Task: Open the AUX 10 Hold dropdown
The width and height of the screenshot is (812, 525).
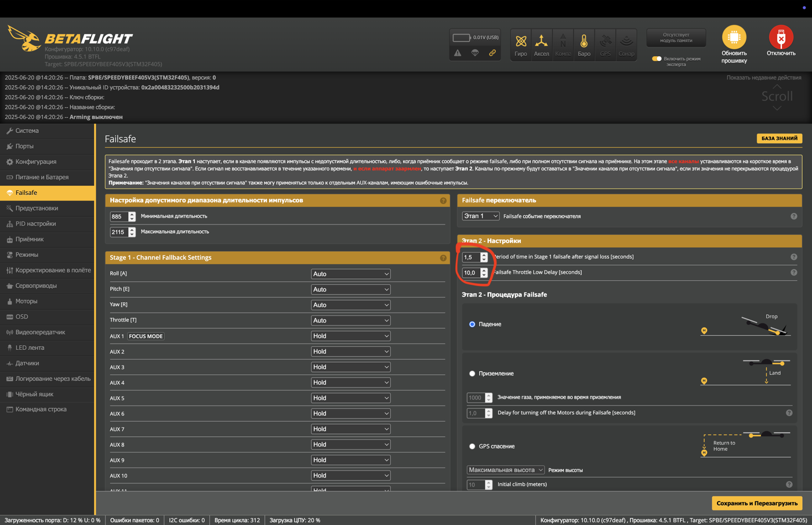Action: point(350,476)
